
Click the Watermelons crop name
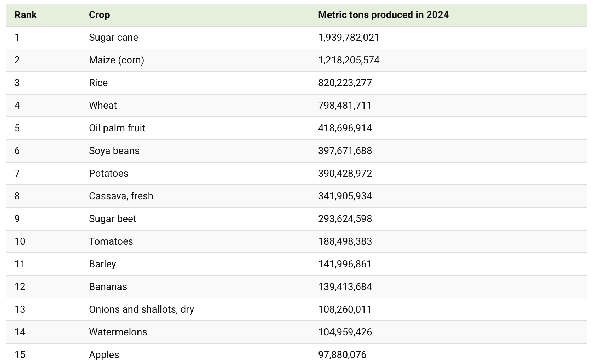coord(118,332)
